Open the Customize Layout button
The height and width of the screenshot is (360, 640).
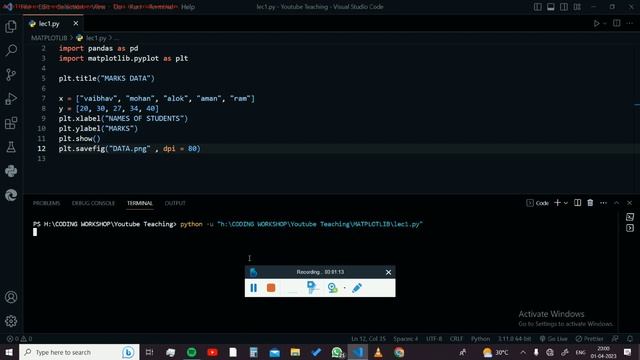click(577, 7)
